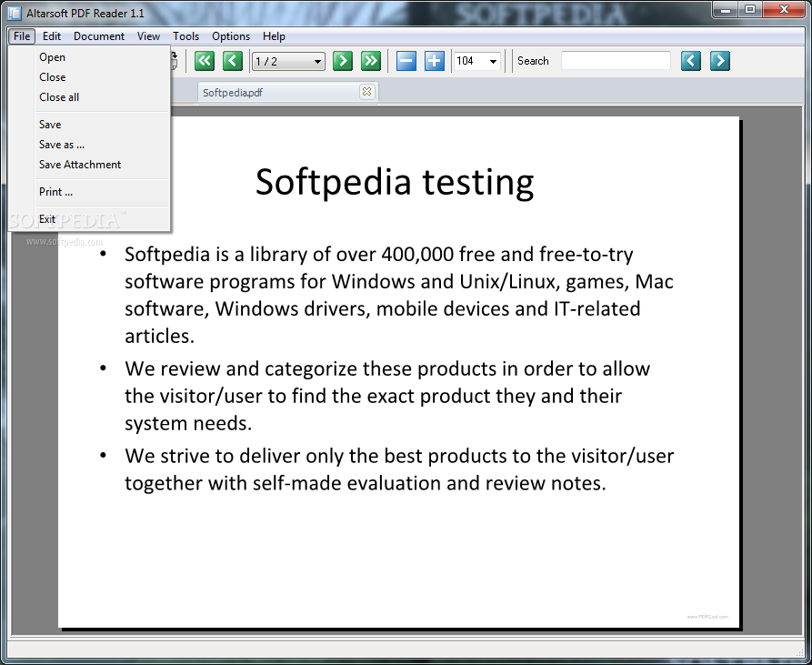Choose Print ... from File menu

[x=89, y=192]
